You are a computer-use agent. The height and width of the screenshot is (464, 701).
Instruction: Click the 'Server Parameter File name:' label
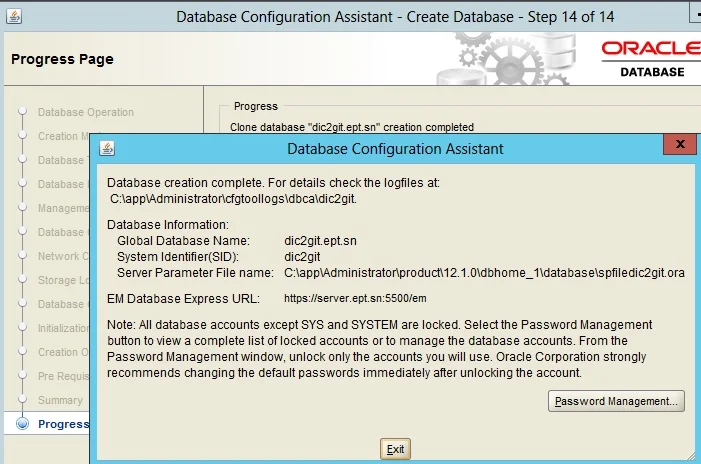coord(195,273)
